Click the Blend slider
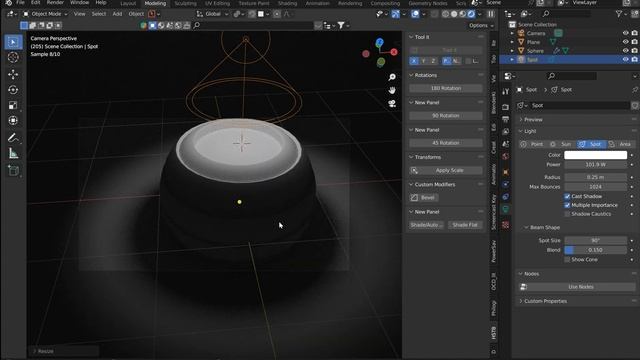Viewport: 640px width, 360px height. [x=596, y=250]
